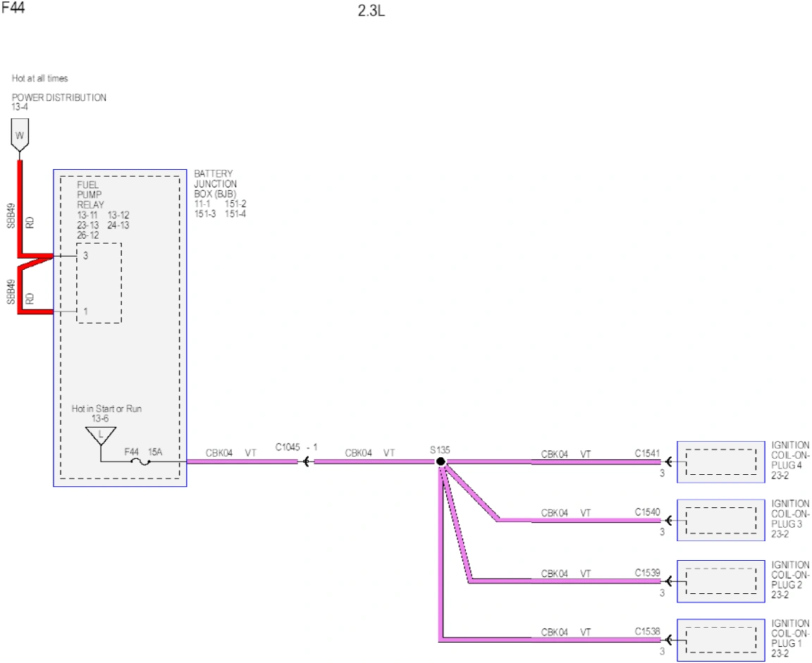Click the '2.3L' engine heading

[x=371, y=11]
